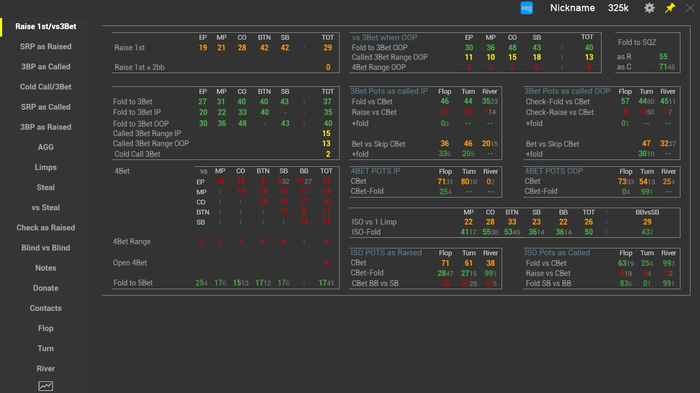Click BBvsSB column header
This screenshot has height=393, width=700.
click(x=647, y=212)
